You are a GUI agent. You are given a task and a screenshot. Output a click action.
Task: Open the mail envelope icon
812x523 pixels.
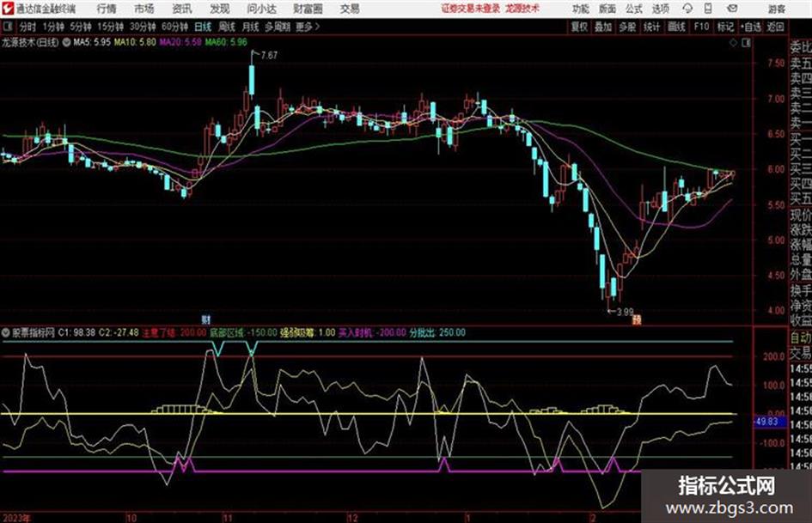[732, 9]
